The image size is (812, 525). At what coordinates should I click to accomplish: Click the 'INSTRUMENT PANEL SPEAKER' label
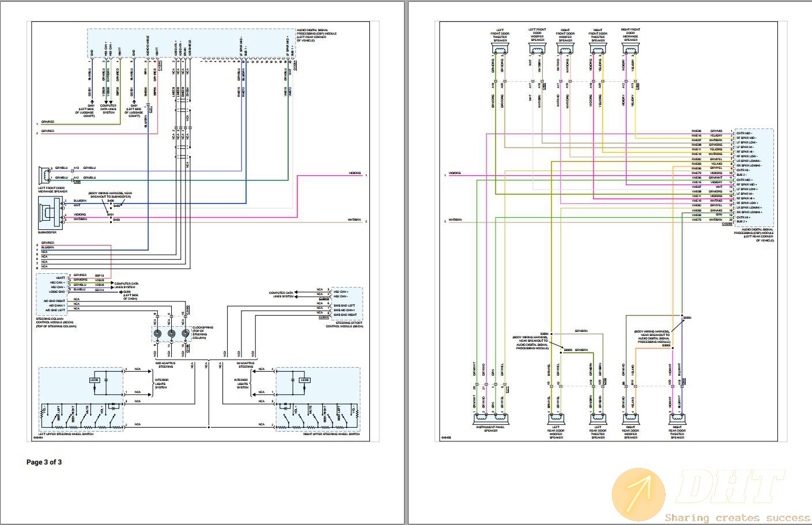click(x=490, y=429)
